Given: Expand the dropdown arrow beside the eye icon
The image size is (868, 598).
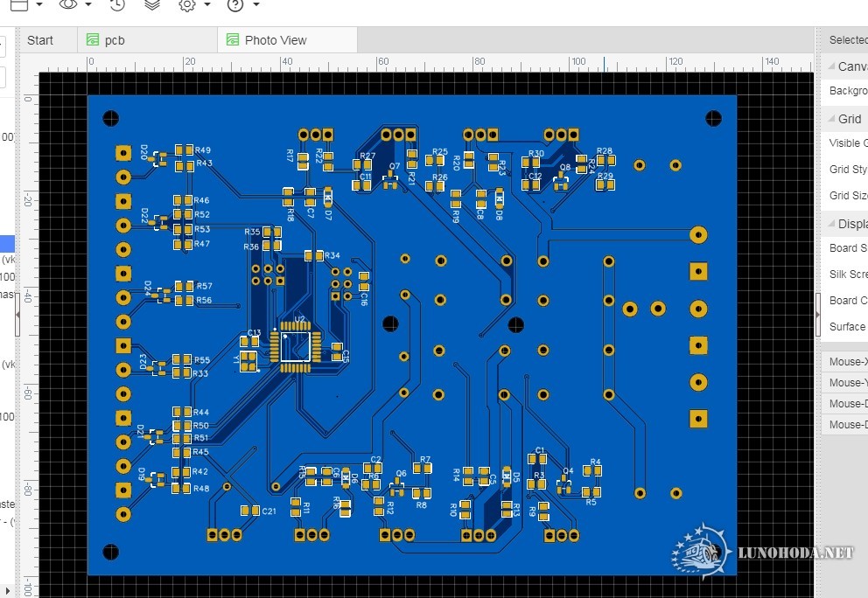Looking at the screenshot, I should tap(88, 5).
